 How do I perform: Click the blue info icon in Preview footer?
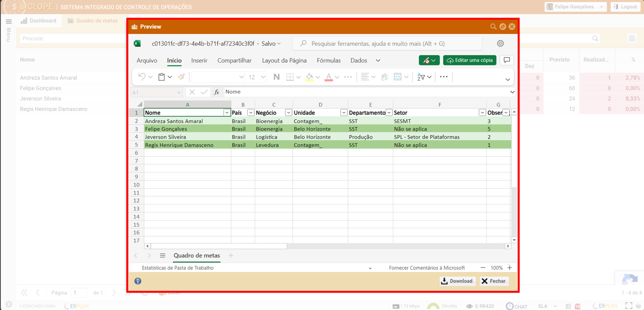click(138, 281)
